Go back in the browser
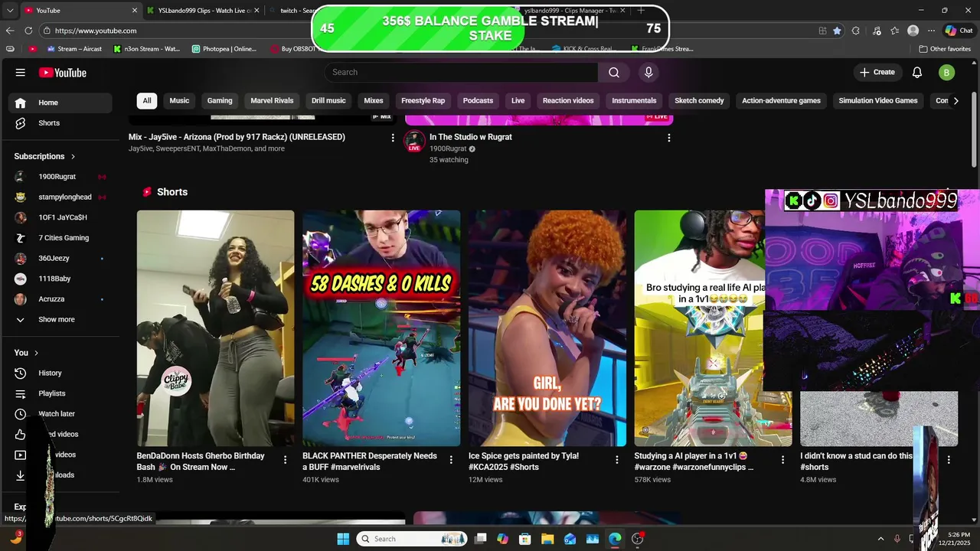 click(x=10, y=31)
